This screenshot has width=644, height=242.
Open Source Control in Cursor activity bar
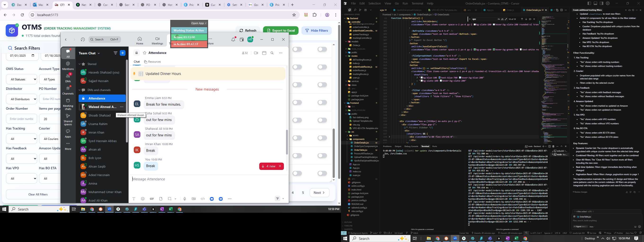[360, 10]
